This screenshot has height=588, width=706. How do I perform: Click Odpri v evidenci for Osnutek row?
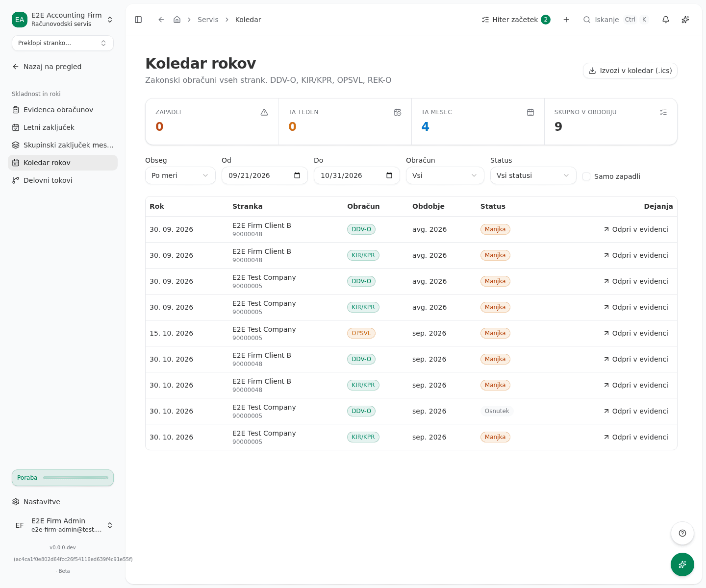click(636, 411)
